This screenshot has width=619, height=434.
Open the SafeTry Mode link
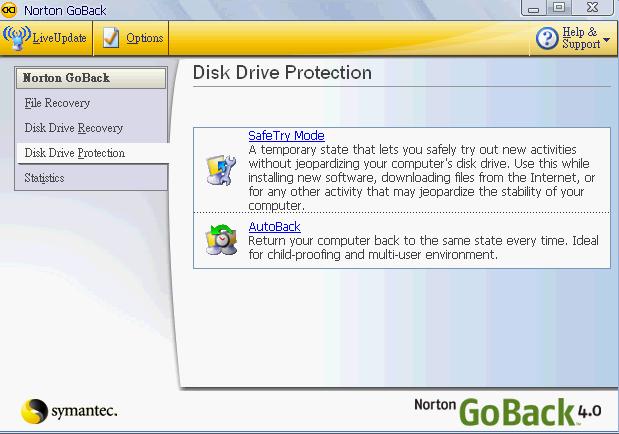(x=286, y=136)
